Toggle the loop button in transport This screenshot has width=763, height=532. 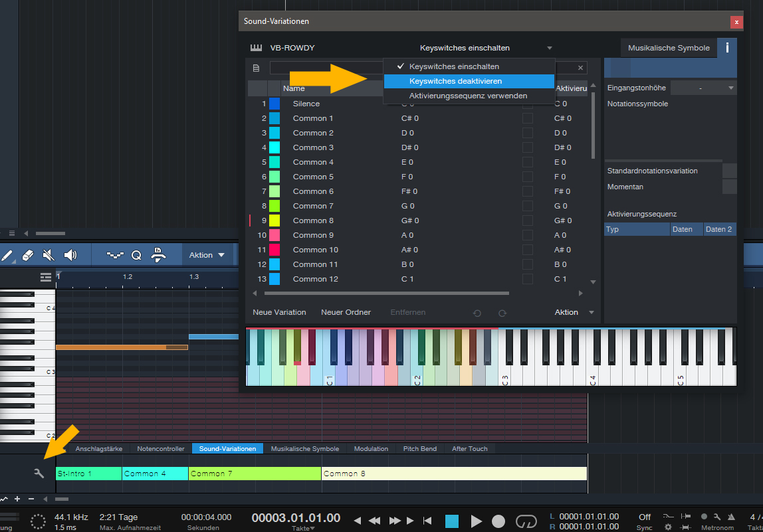526,521
